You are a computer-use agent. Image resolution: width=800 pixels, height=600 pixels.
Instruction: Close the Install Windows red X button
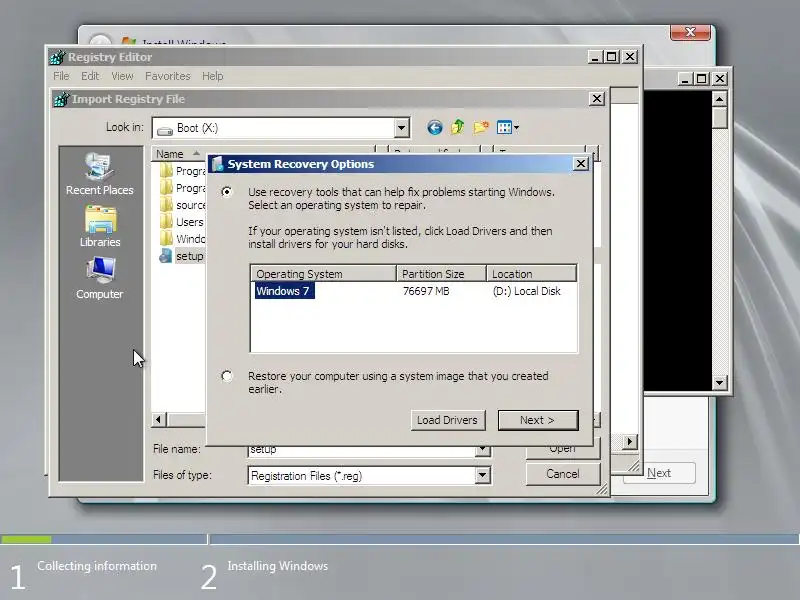(690, 32)
